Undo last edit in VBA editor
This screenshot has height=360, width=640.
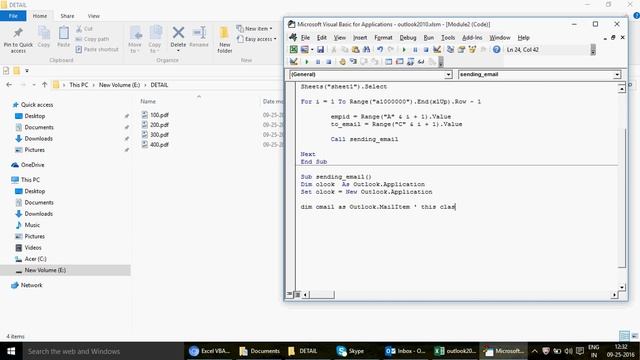380,49
